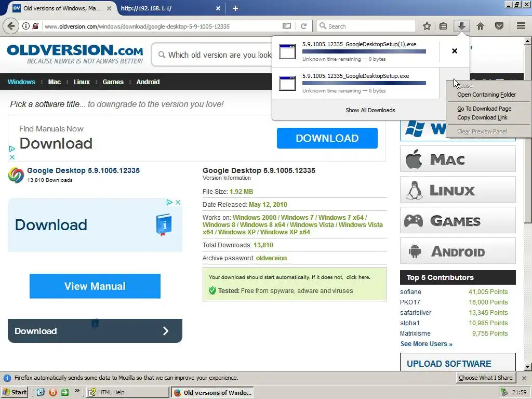Open site information icon in address bar
This screenshot has height=399, width=532.
(26, 26)
